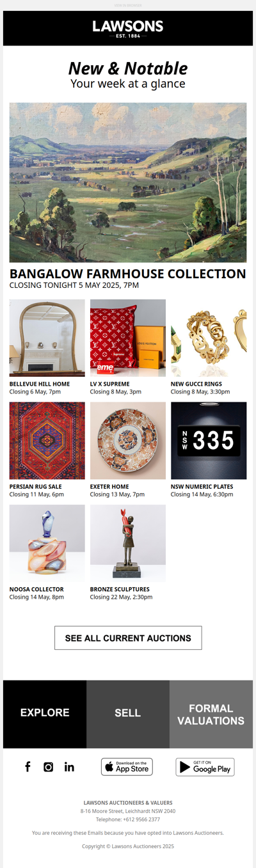Viewport: 256px width, 868px height.
Task: Open the Exeter Home plate thumbnail
Action: click(128, 441)
